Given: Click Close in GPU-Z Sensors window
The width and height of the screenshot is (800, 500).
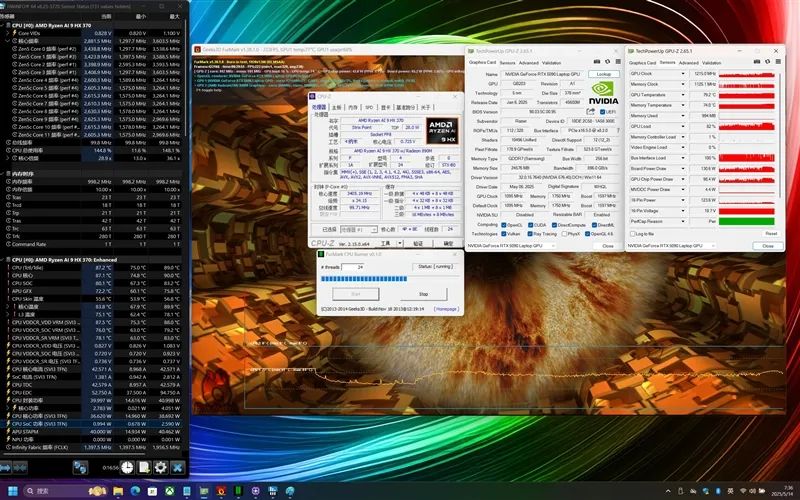Looking at the screenshot, I should 768,246.
